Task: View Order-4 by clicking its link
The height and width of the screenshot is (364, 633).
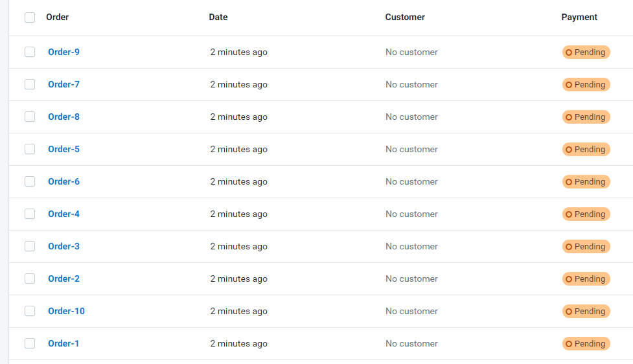Action: coord(63,214)
